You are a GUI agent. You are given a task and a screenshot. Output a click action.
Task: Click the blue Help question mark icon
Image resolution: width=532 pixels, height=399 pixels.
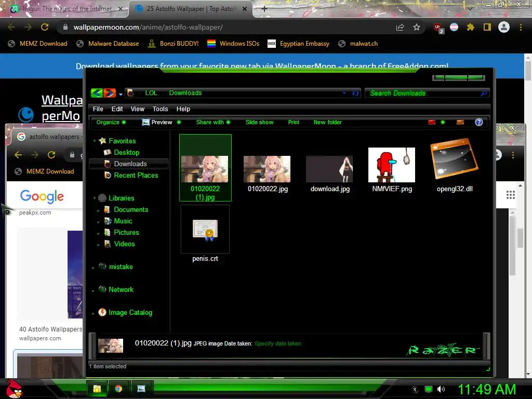(478, 122)
